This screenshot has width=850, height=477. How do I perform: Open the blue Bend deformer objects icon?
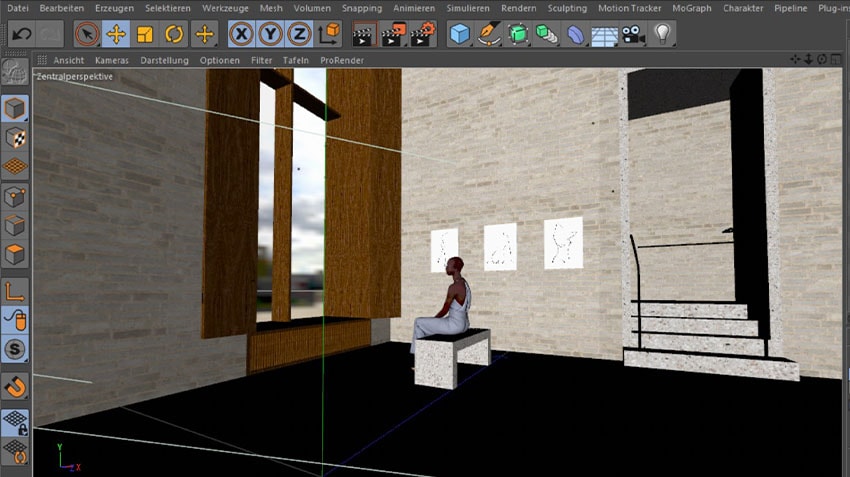click(576, 34)
